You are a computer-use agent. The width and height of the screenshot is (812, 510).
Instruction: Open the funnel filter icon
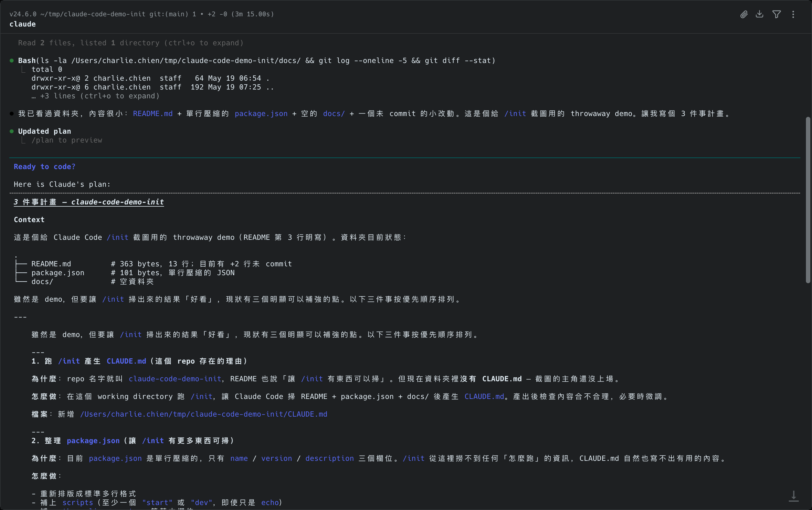(777, 14)
